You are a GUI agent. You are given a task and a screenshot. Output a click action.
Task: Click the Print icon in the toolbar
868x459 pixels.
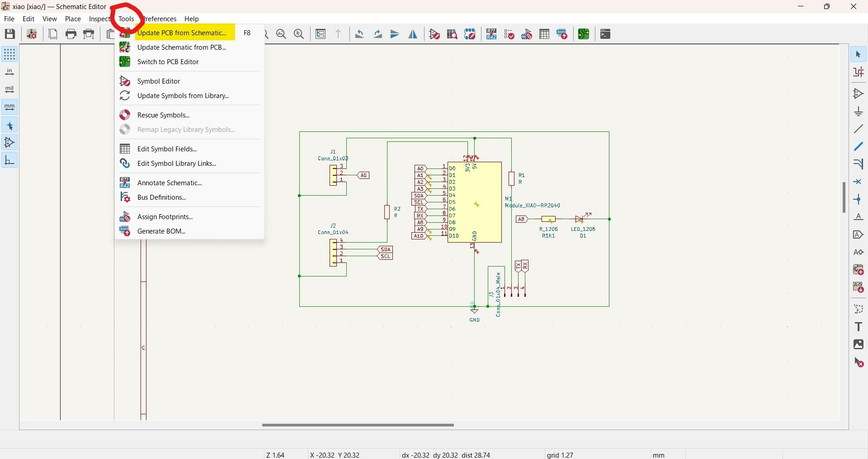(71, 34)
